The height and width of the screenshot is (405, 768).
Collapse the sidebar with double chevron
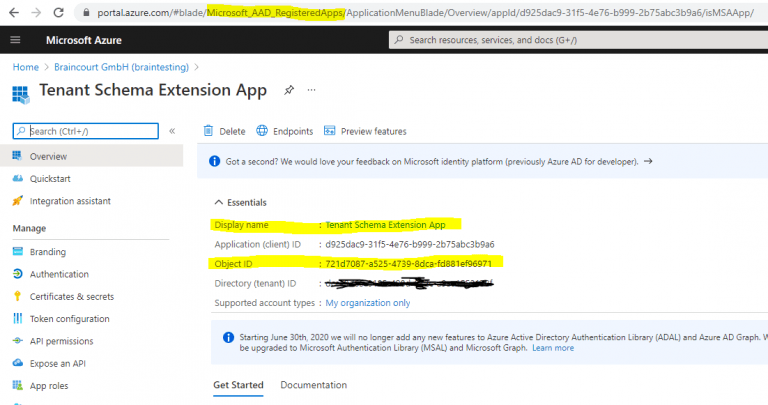pyautogui.click(x=172, y=131)
